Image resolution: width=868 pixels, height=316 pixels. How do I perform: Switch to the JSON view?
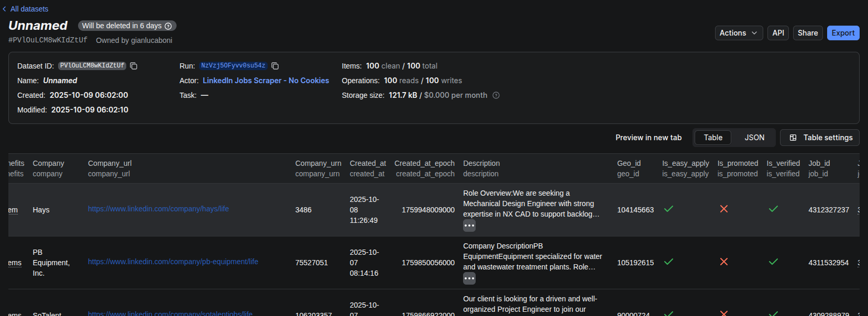(754, 138)
